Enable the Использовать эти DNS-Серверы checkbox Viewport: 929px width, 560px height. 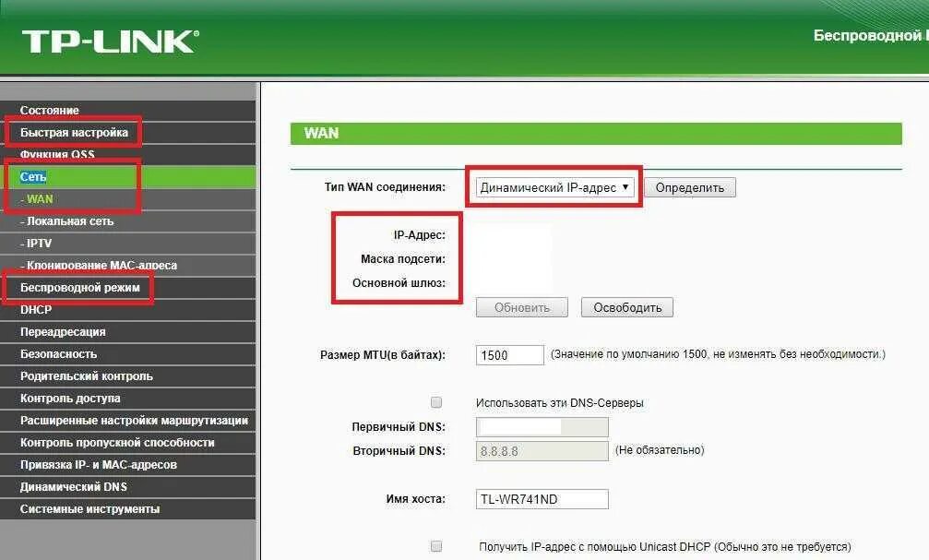tap(435, 402)
